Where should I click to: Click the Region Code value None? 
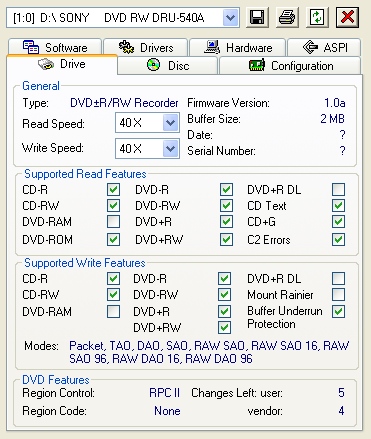[x=167, y=411]
